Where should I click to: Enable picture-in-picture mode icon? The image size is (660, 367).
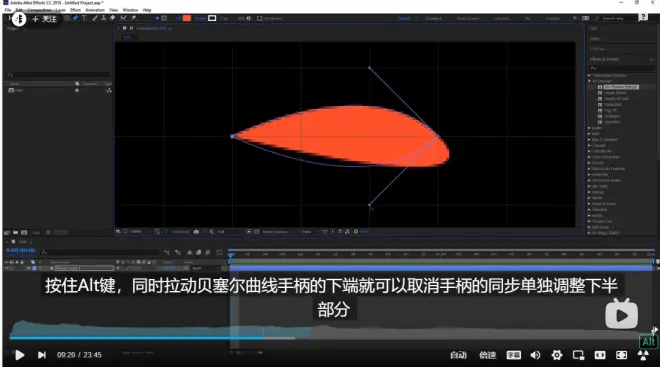coord(578,355)
